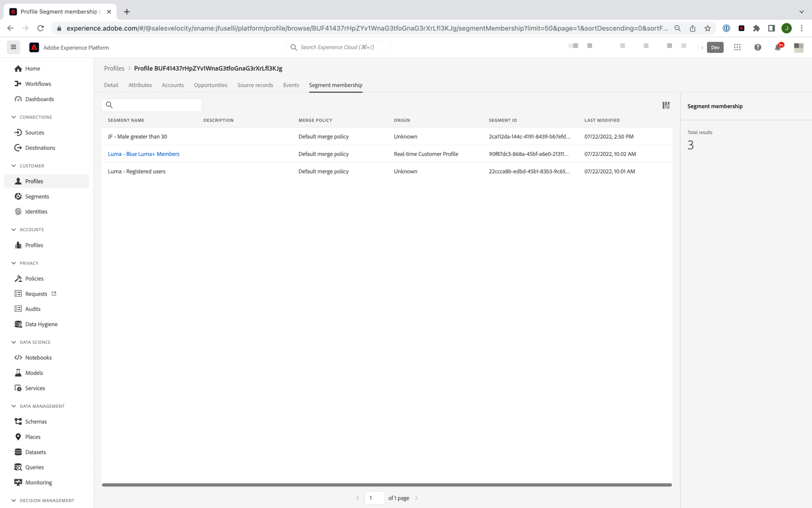This screenshot has height=508, width=812.
Task: Click the segment search input field
Action: click(151, 105)
